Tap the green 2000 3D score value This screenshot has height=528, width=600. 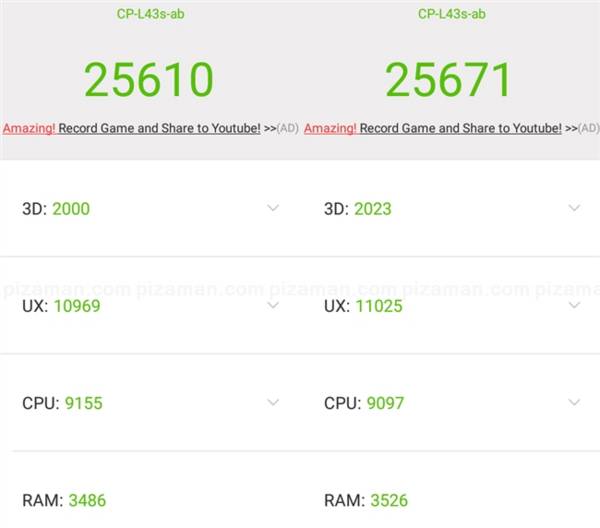point(70,209)
